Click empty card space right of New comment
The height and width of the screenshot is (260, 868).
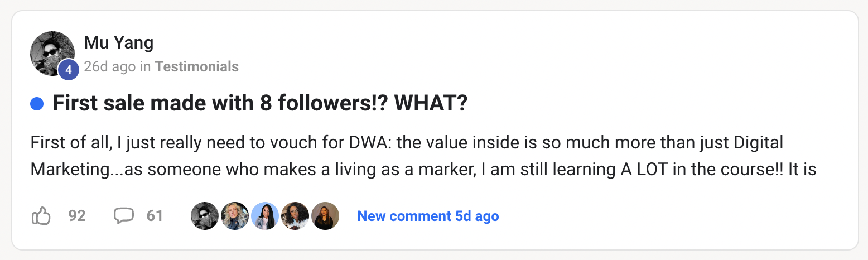pyautogui.click(x=669, y=216)
